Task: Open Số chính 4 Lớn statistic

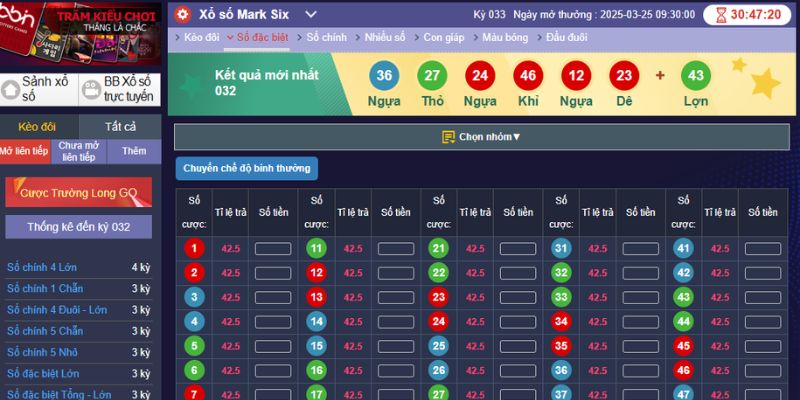Action: pos(42,267)
